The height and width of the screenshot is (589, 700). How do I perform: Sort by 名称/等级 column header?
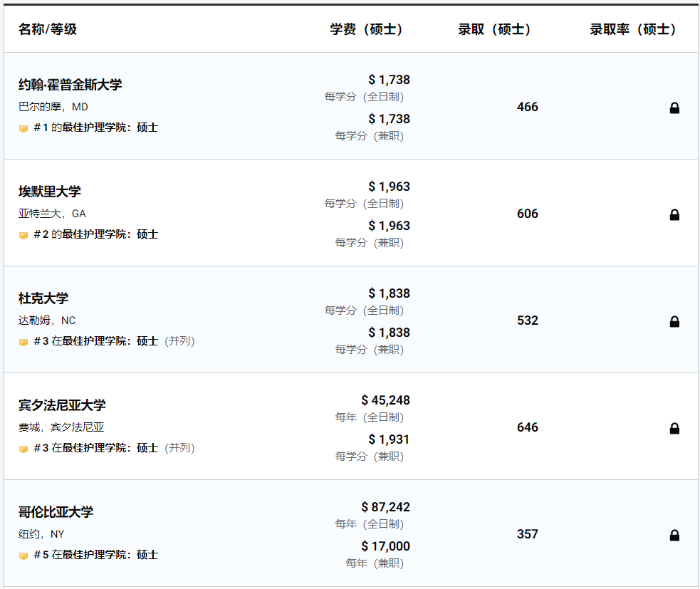48,29
